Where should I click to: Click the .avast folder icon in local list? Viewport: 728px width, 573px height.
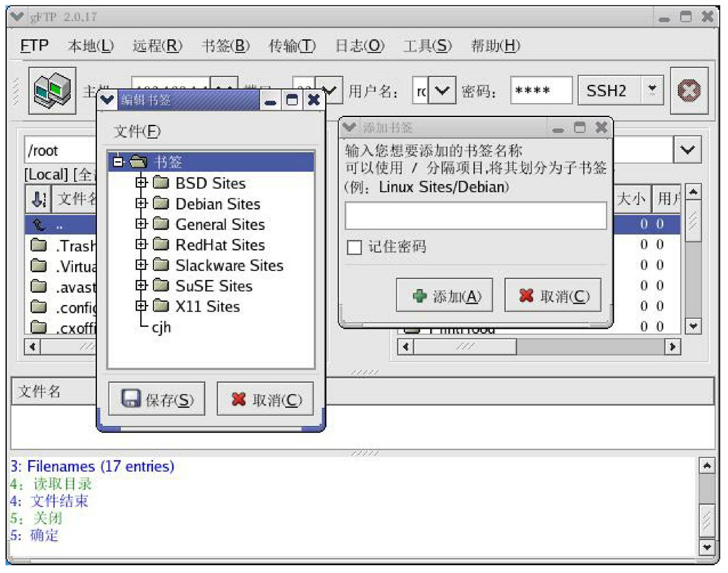39,287
